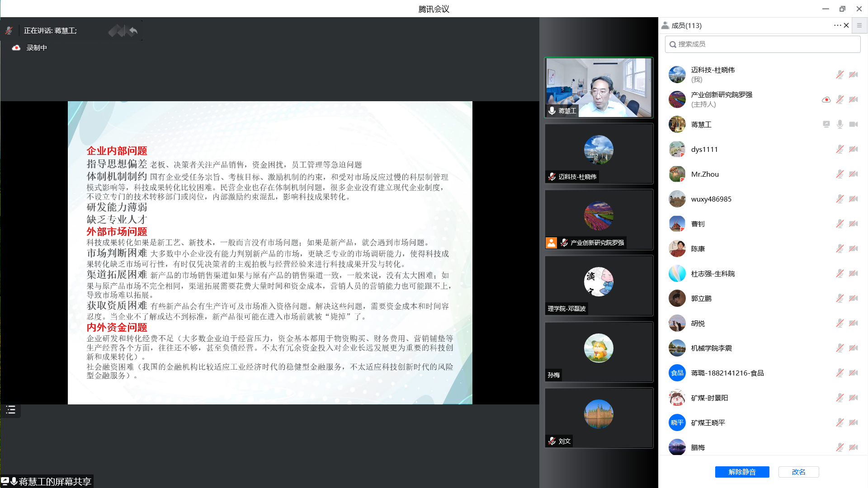Open the three-dots options in members panel

(837, 25)
